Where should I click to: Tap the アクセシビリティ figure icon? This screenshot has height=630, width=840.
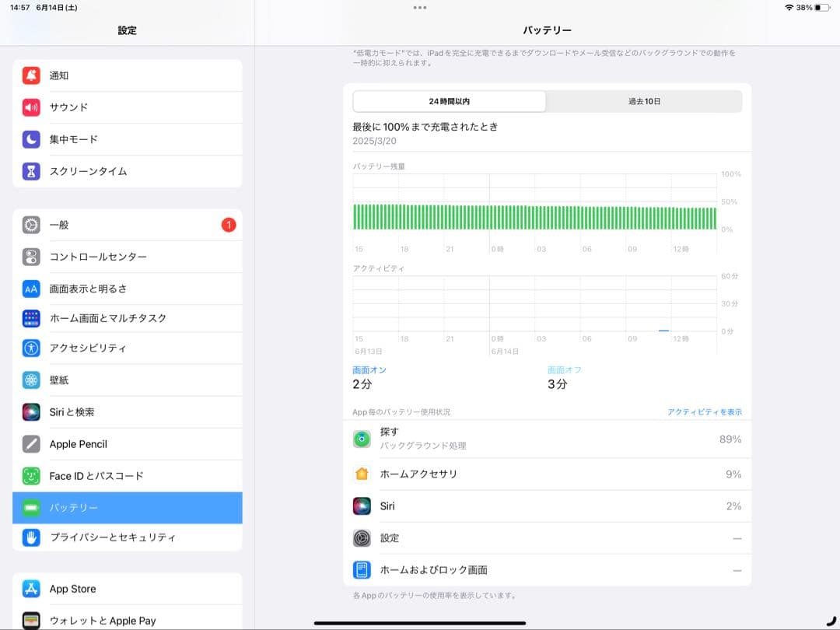tap(31, 348)
